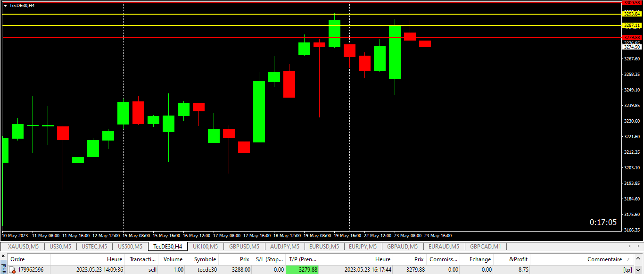Sort by the Echange column header
The height and width of the screenshot is (274, 644).
(x=477, y=259)
